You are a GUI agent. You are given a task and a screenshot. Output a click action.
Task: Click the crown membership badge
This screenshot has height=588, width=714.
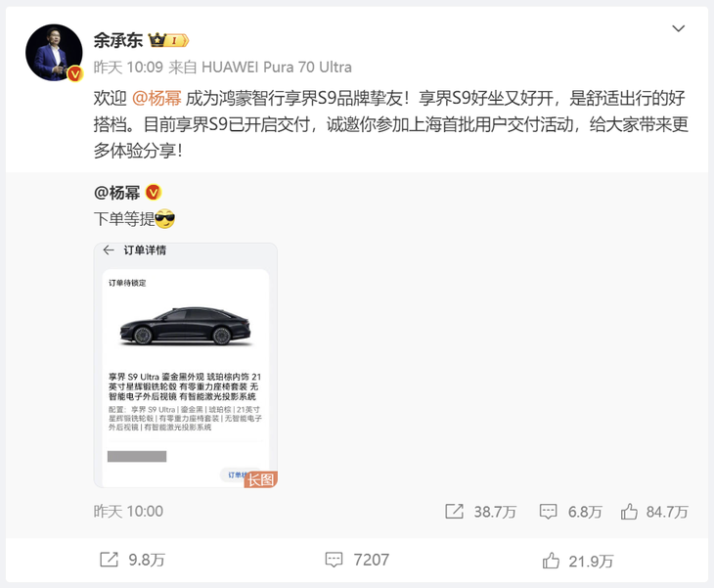pyautogui.click(x=168, y=40)
